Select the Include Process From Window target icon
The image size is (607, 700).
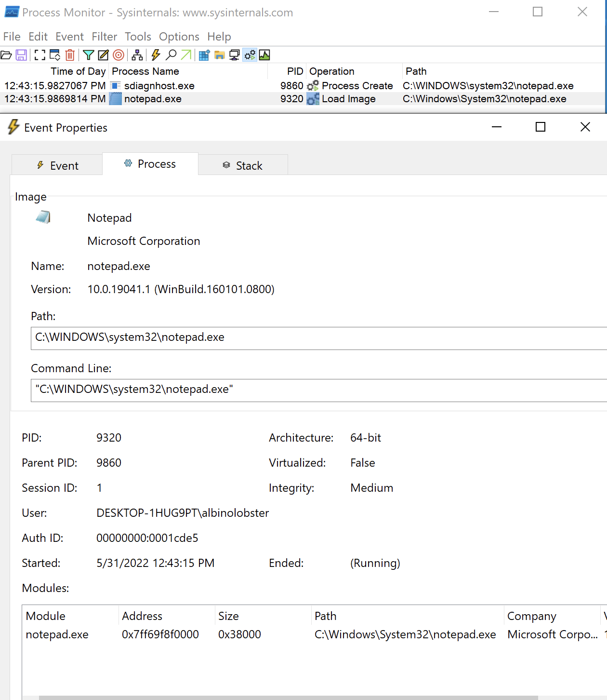119,55
